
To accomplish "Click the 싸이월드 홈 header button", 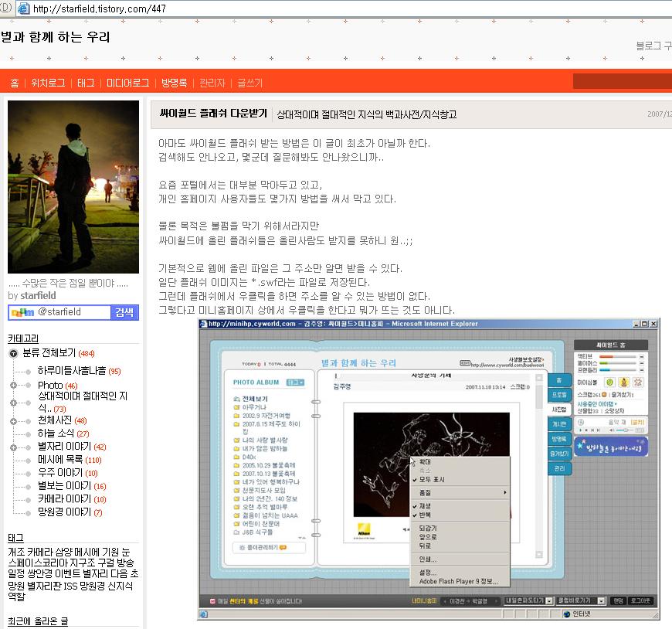I will (x=611, y=345).
